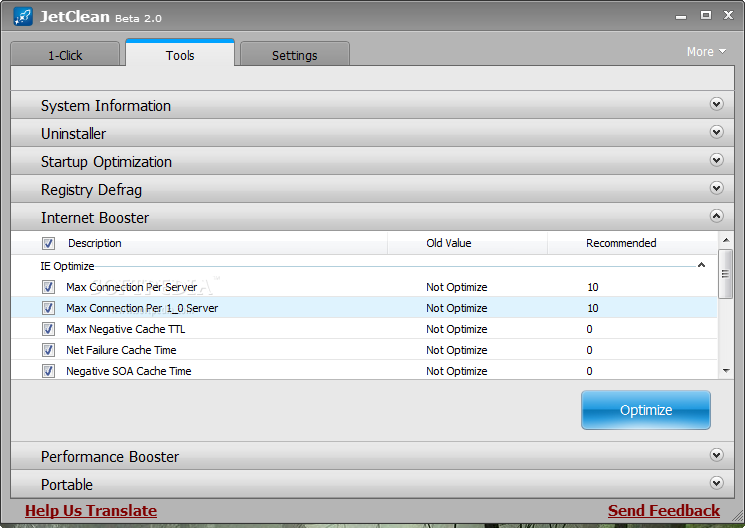Uncheck Negative SOA Cache Time
The width and height of the screenshot is (745, 528).
[48, 371]
